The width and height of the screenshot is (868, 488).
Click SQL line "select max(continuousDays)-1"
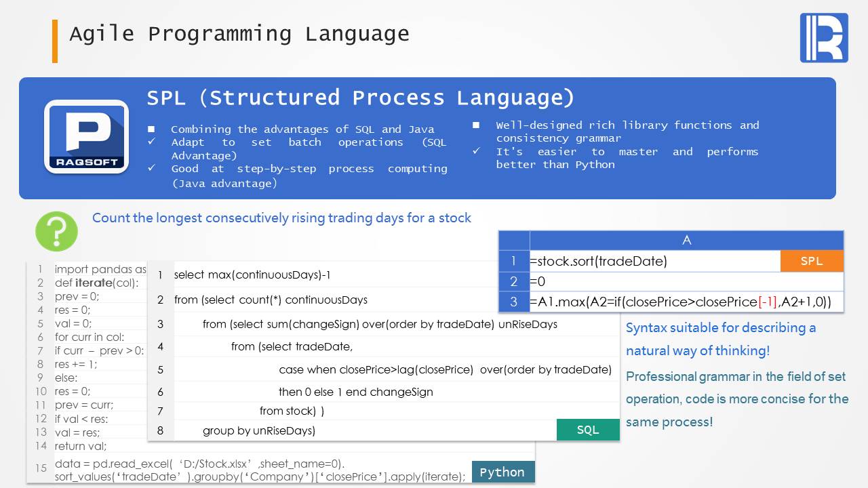[252, 274]
